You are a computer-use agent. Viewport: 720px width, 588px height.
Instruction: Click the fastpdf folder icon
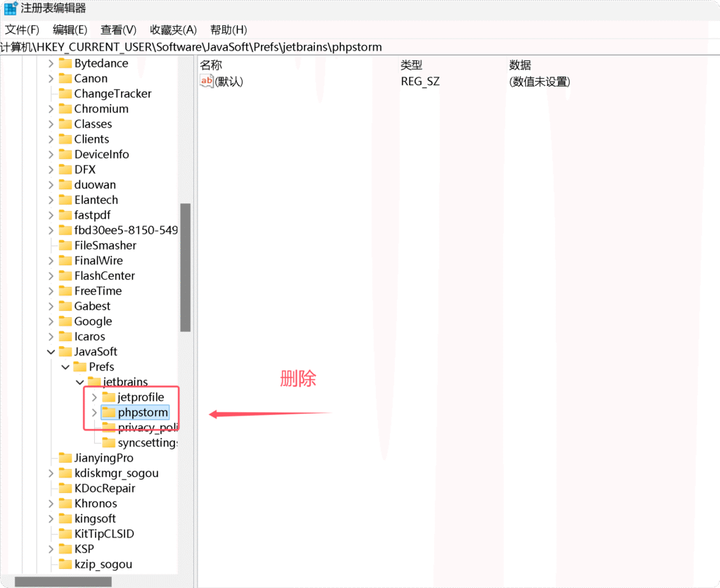[65, 215]
